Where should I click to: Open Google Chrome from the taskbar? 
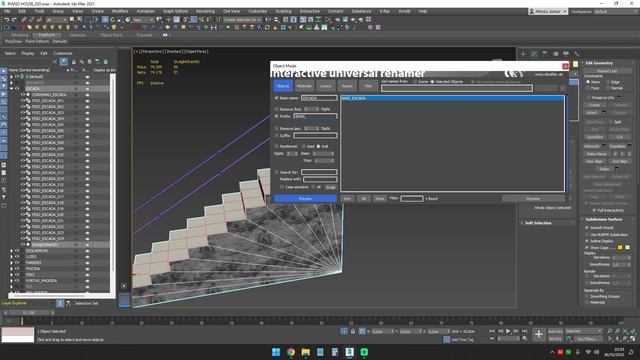[x=291, y=352]
